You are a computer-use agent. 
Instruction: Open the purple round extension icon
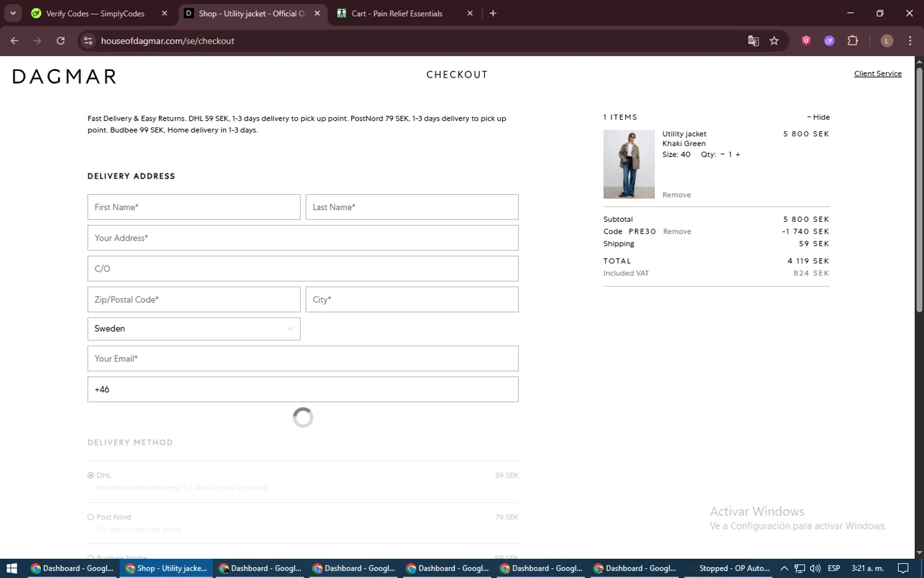pos(829,41)
